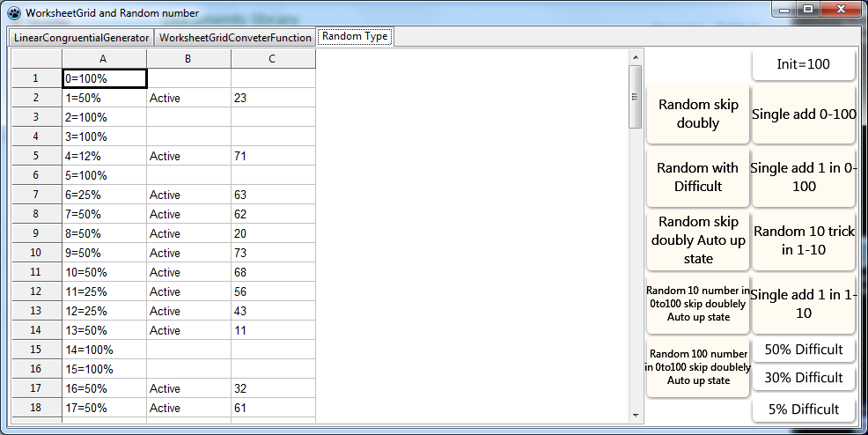Image resolution: width=868 pixels, height=435 pixels.
Task: Choose 30% Difficult
Action: [804, 378]
